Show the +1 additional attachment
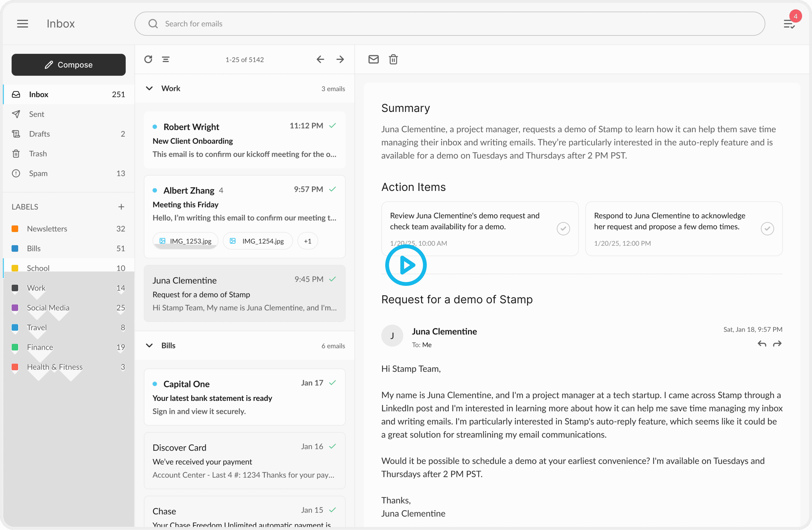Screen dimensions: 812x530 tap(308, 241)
